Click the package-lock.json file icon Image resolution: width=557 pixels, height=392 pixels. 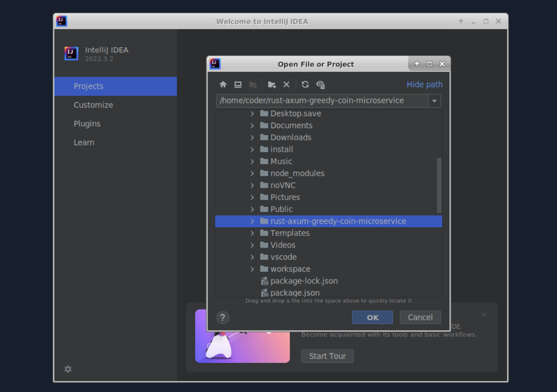point(264,281)
